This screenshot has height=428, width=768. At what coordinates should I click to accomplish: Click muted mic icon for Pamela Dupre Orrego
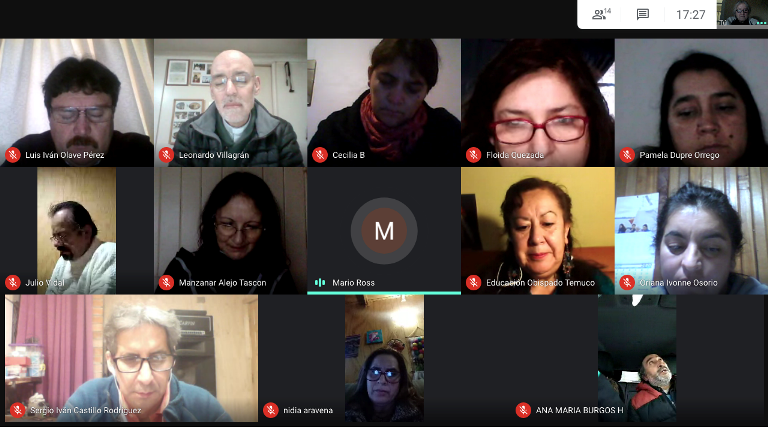click(x=627, y=155)
